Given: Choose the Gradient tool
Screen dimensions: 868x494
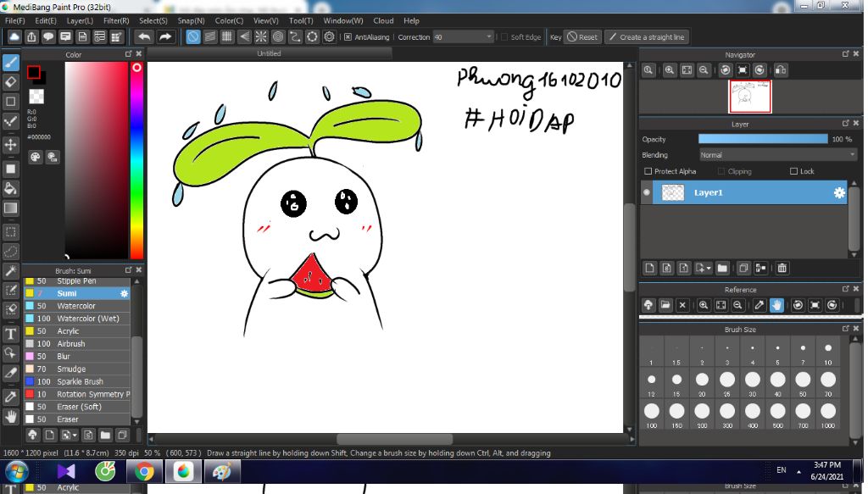Looking at the screenshot, I should pyautogui.click(x=10, y=208).
